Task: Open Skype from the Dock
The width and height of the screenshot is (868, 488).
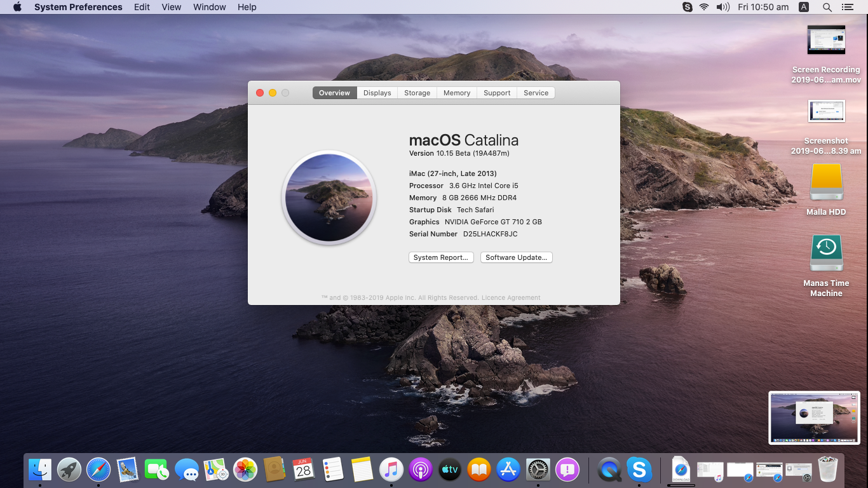Action: pyautogui.click(x=639, y=470)
